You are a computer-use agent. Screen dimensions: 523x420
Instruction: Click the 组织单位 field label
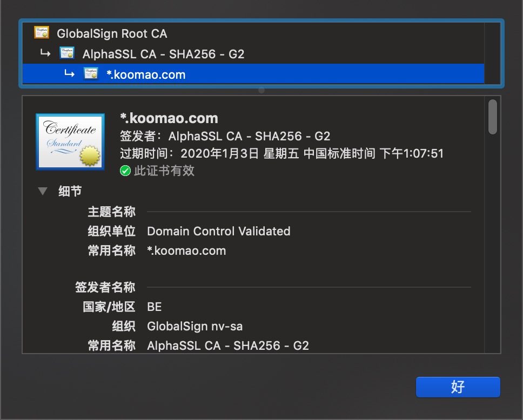coord(111,231)
